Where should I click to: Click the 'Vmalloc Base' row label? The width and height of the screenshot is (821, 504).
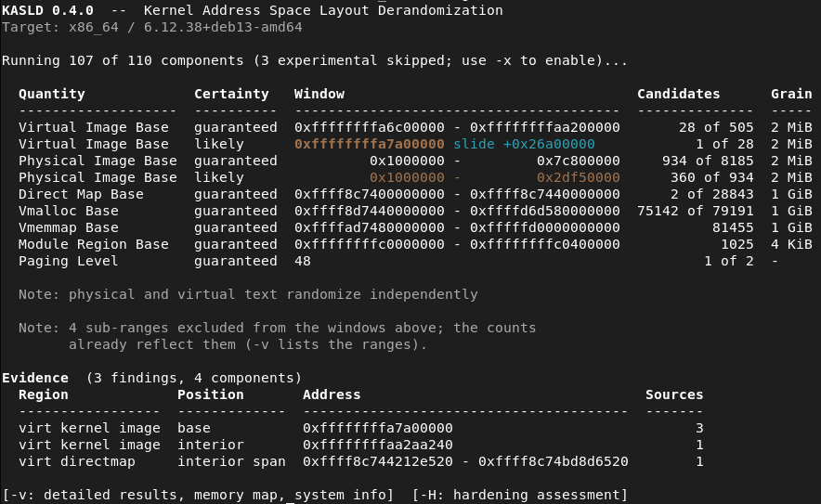[69, 211]
